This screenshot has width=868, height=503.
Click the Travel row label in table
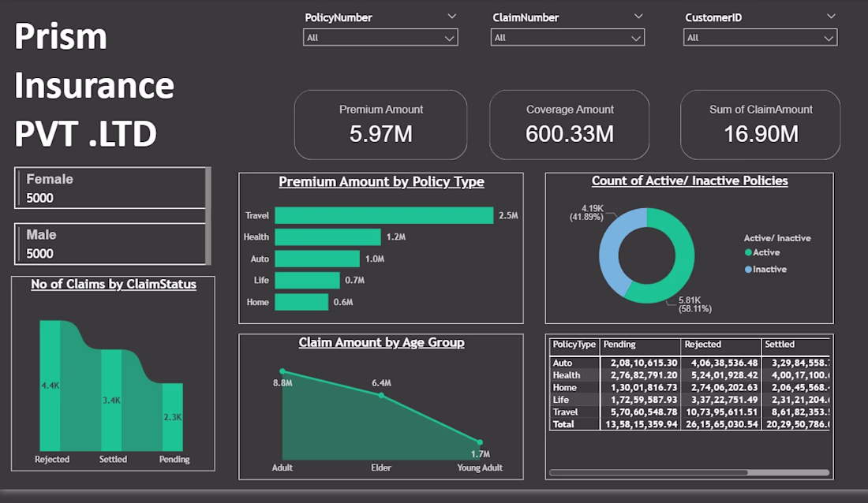pos(565,412)
